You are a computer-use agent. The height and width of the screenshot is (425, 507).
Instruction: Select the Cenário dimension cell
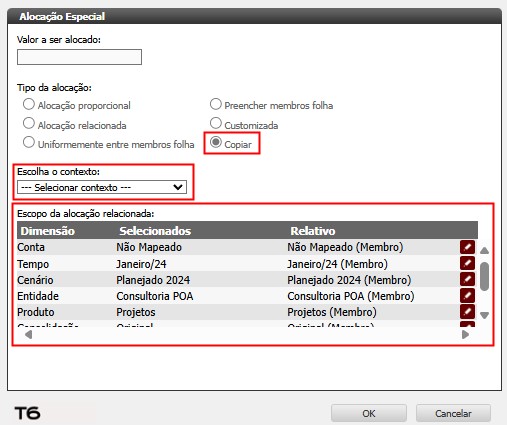[35, 280]
